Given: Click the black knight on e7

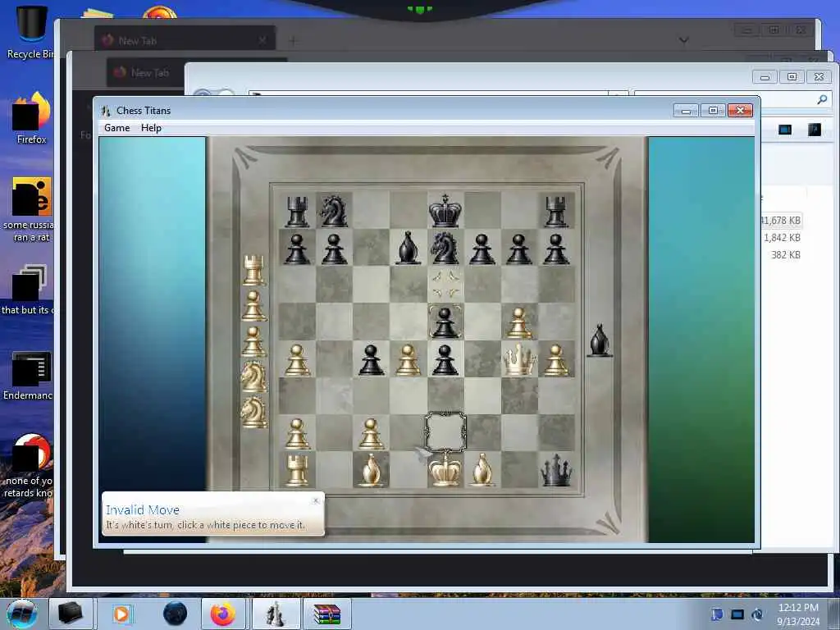Looking at the screenshot, I should coord(445,248).
